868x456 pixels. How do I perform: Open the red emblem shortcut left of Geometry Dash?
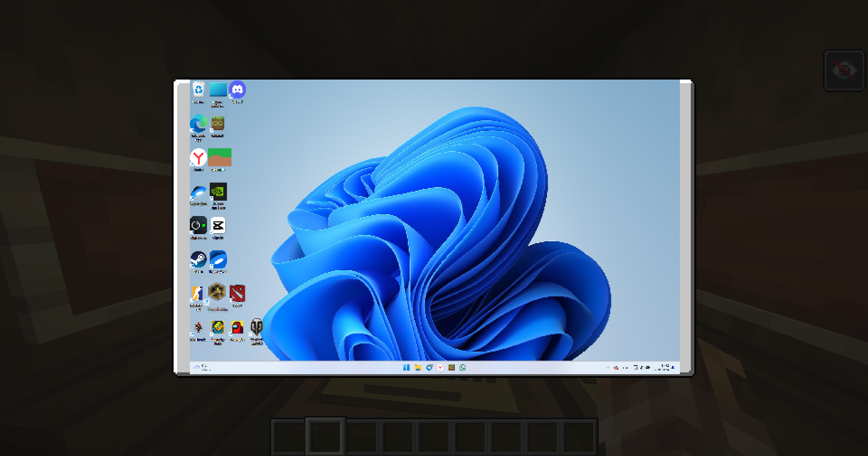coord(198,327)
